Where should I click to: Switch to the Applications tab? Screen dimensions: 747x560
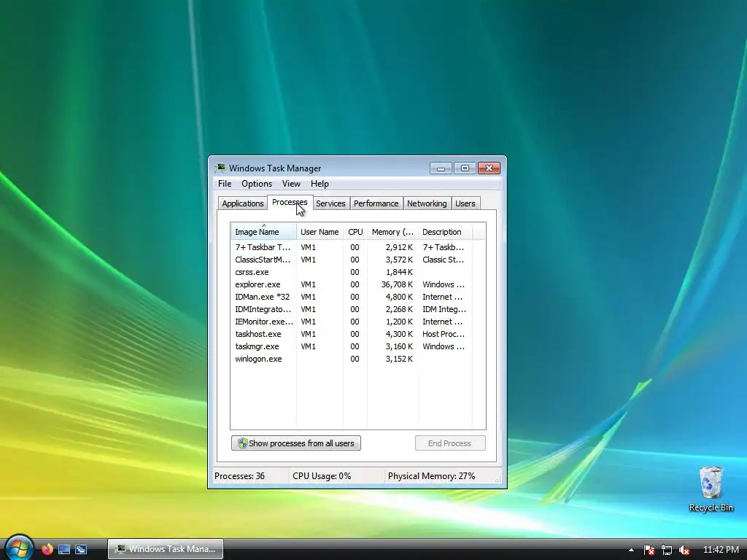[x=242, y=203]
